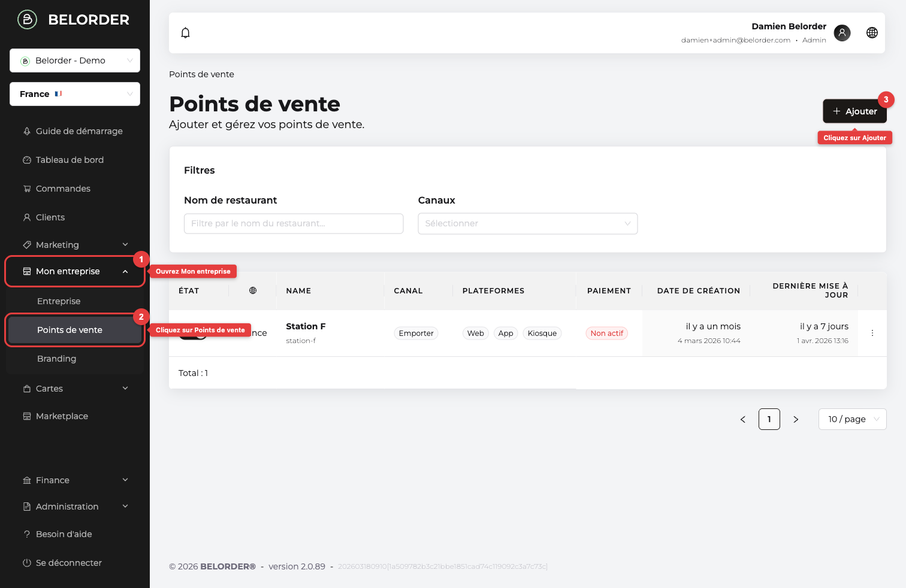This screenshot has height=588, width=906.
Task: Open the Canaux Sélectionner dropdown
Action: click(x=528, y=223)
